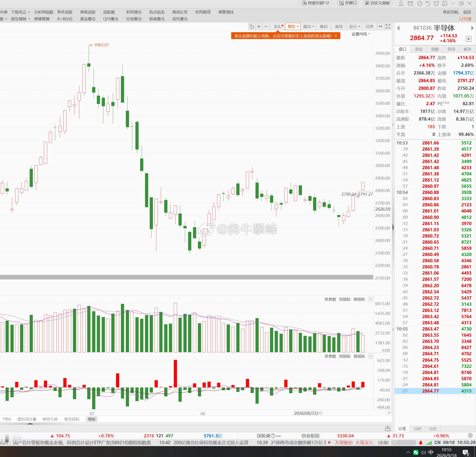This screenshot has width=476, height=457.
Task: Select the TRIX indicator tab
Action: click(x=7, y=419)
